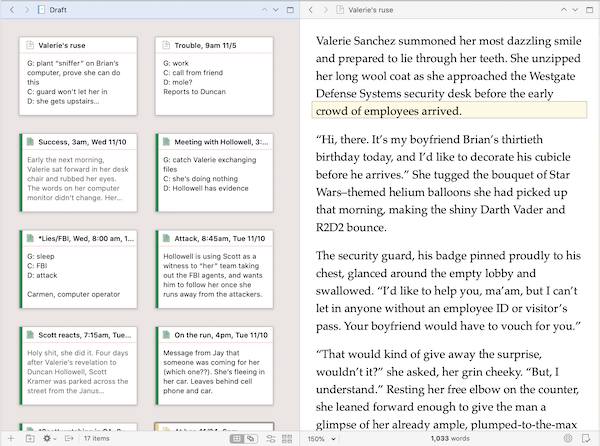
Task: Click the Valerie's ruse title in right header
Action: (x=370, y=10)
